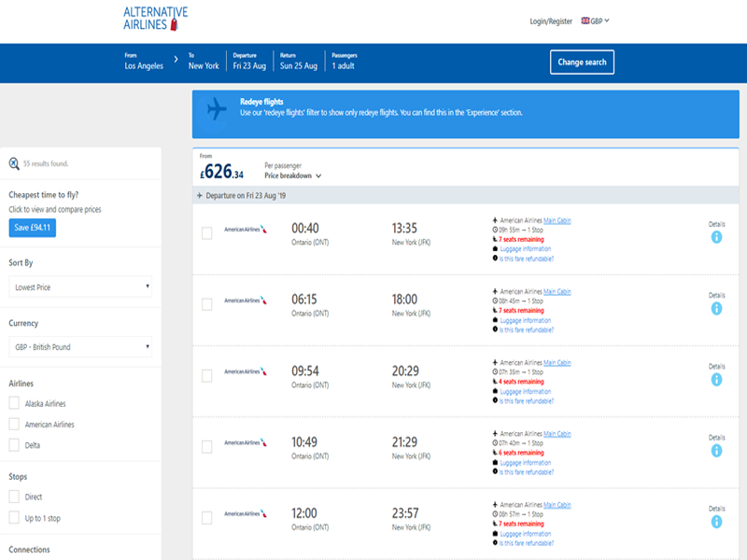Click the Alternative Airlines logo
This screenshot has width=747, height=560.
click(156, 19)
